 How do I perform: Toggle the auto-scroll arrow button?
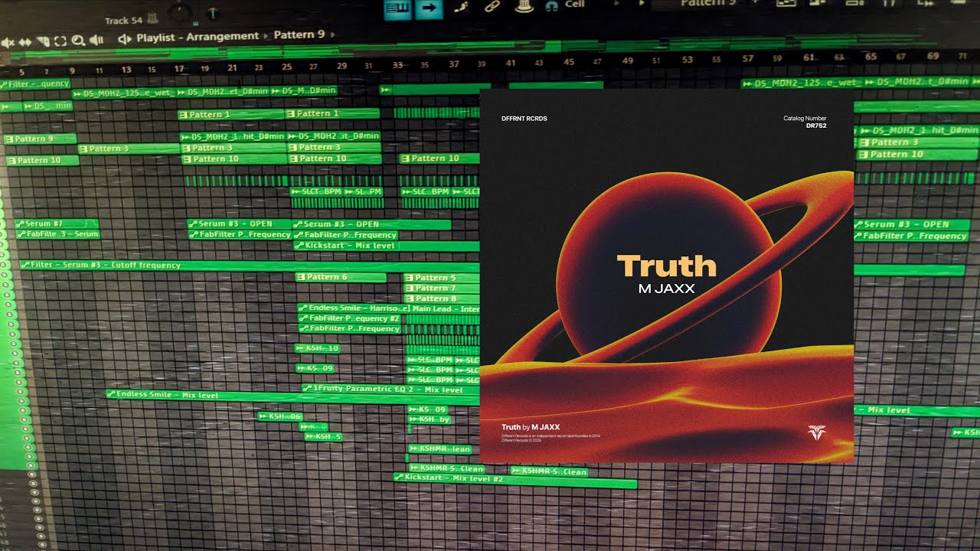[x=429, y=8]
